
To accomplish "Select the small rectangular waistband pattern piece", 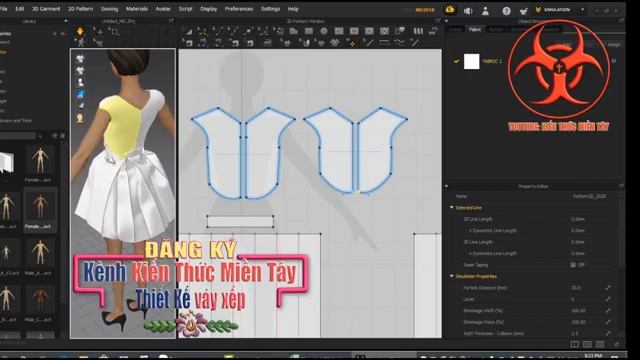I will click(240, 221).
